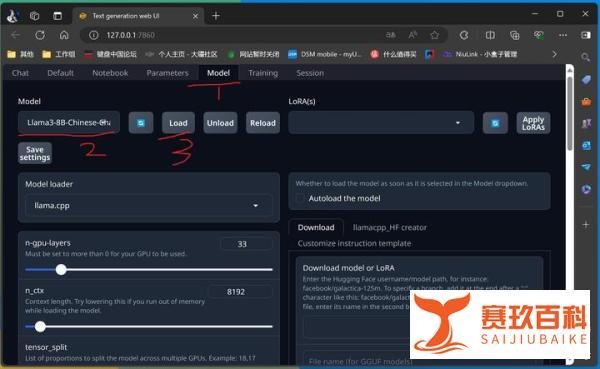Open sidebar paper plane icon
600x369 pixels.
click(x=586, y=167)
